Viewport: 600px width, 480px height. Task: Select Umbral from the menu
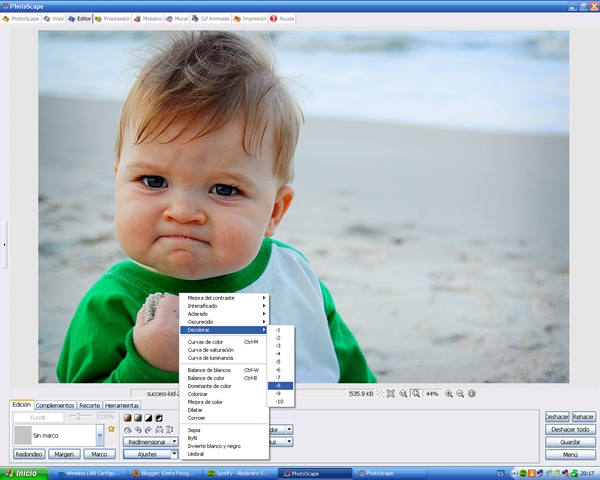[x=225, y=454]
